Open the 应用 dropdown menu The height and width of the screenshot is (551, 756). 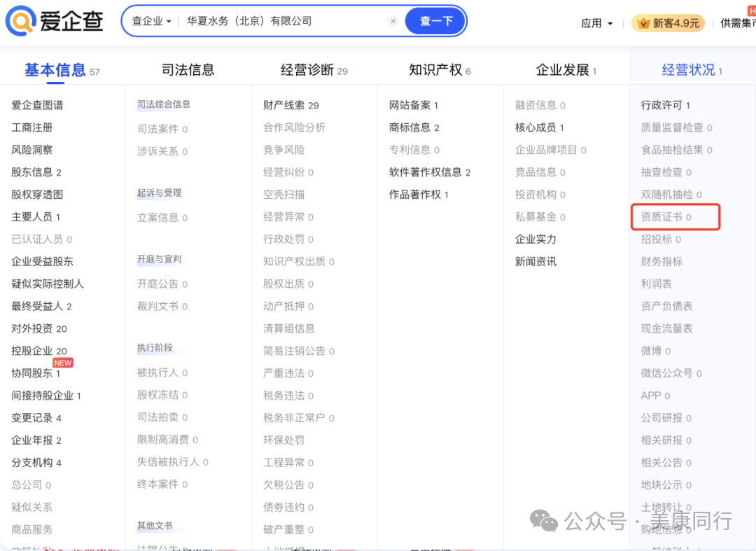click(596, 22)
